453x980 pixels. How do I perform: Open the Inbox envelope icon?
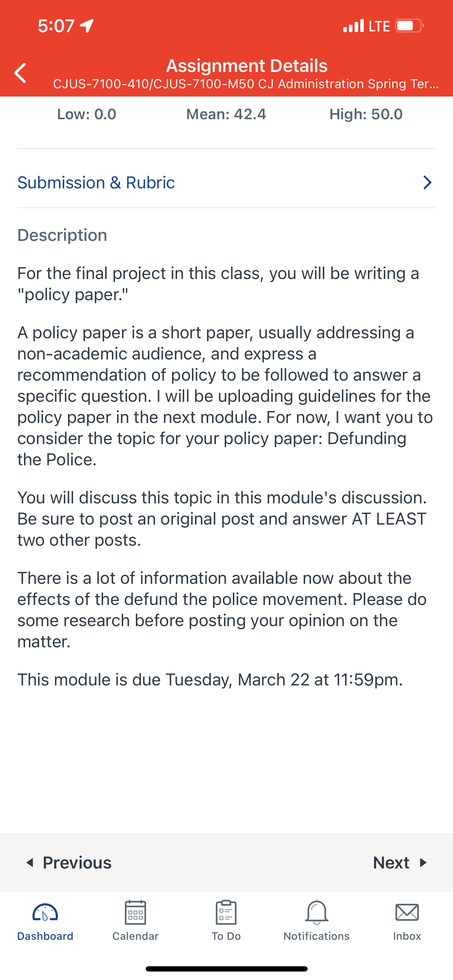pyautogui.click(x=407, y=912)
